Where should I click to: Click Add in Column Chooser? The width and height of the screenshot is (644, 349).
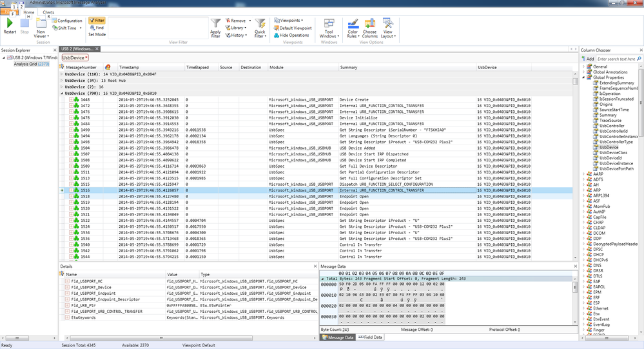(588, 59)
